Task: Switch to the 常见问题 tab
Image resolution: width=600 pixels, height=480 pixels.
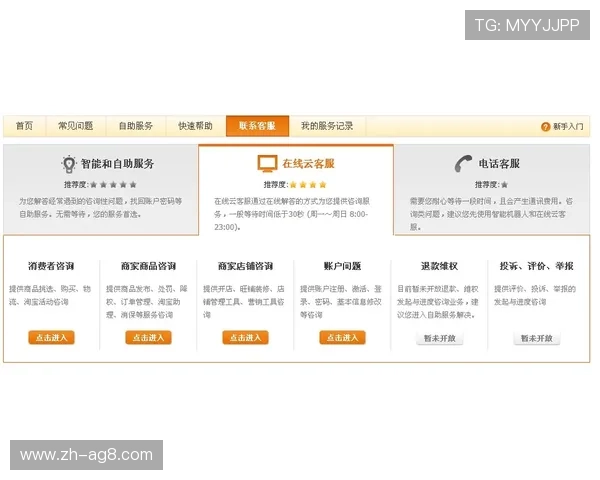Action: (x=76, y=126)
